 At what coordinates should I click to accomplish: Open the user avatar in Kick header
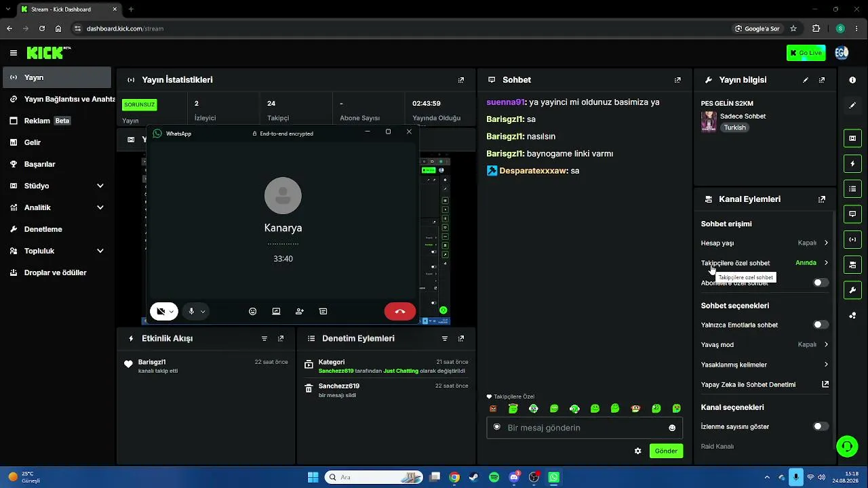point(842,53)
